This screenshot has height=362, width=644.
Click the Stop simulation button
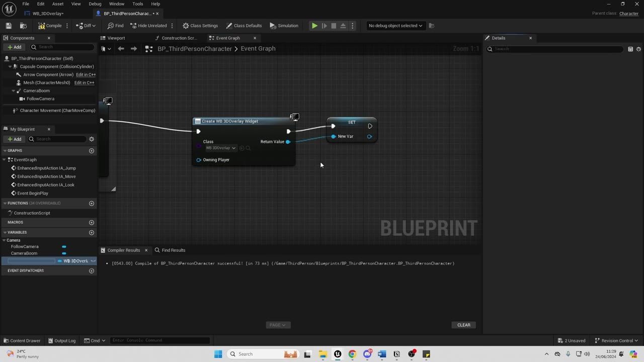click(x=334, y=26)
